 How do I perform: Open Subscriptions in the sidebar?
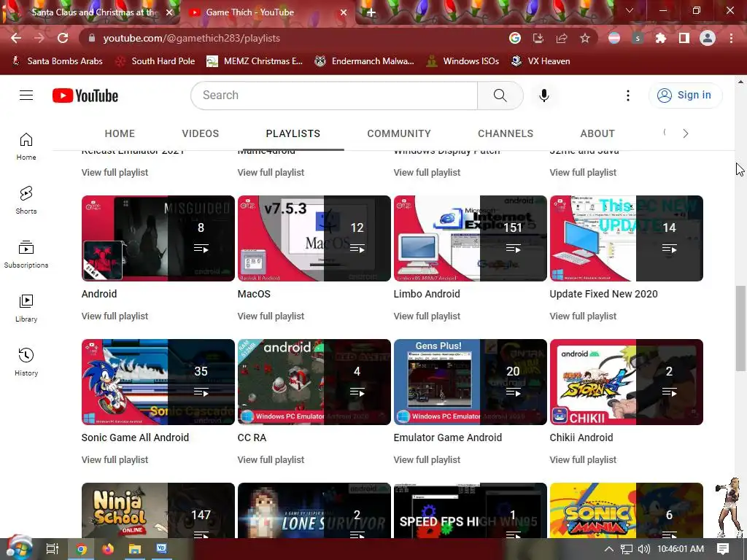(26, 254)
